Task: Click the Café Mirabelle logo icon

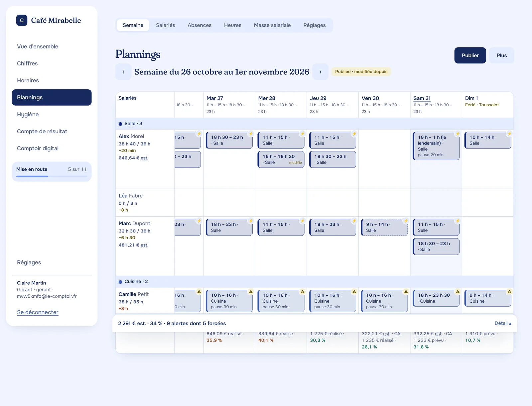Action: [22, 20]
